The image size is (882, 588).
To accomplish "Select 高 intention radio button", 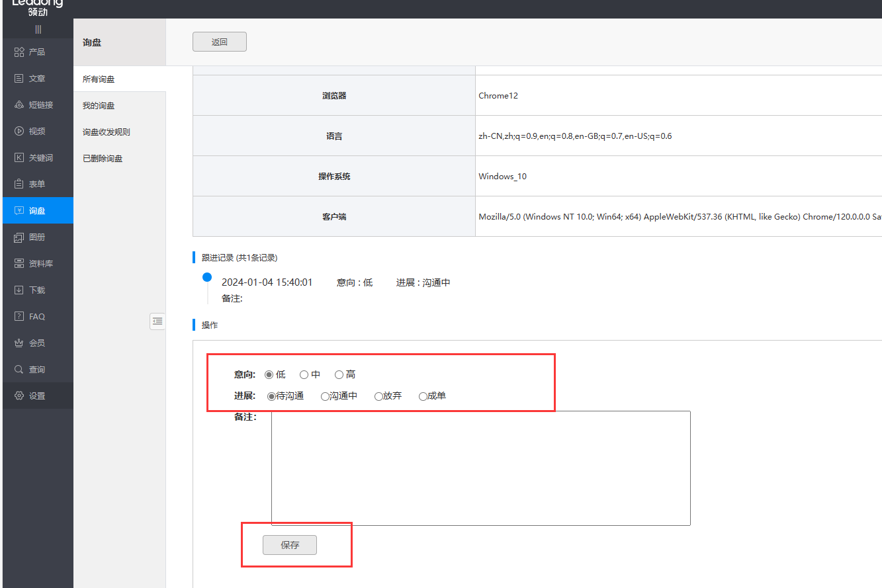I will pos(339,375).
